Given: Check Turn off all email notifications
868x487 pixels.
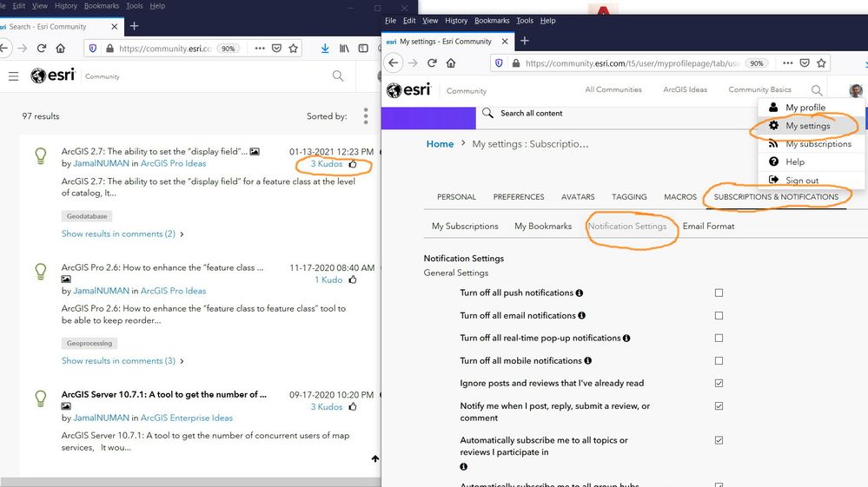Looking at the screenshot, I should [719, 316].
